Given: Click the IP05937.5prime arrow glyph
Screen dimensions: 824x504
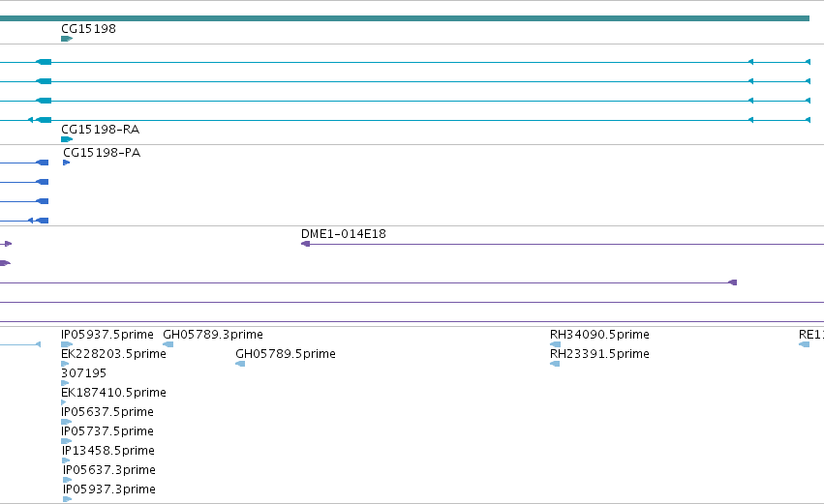Looking at the screenshot, I should 67,344.
